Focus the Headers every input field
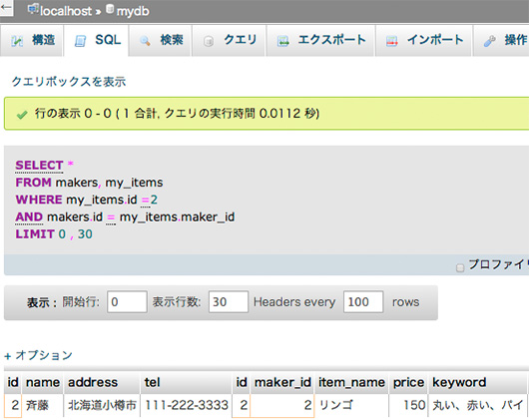 (363, 301)
